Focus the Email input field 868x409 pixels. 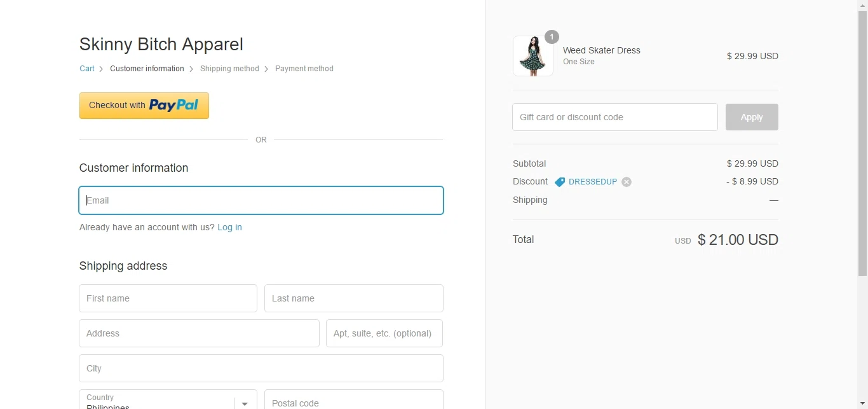(x=261, y=200)
